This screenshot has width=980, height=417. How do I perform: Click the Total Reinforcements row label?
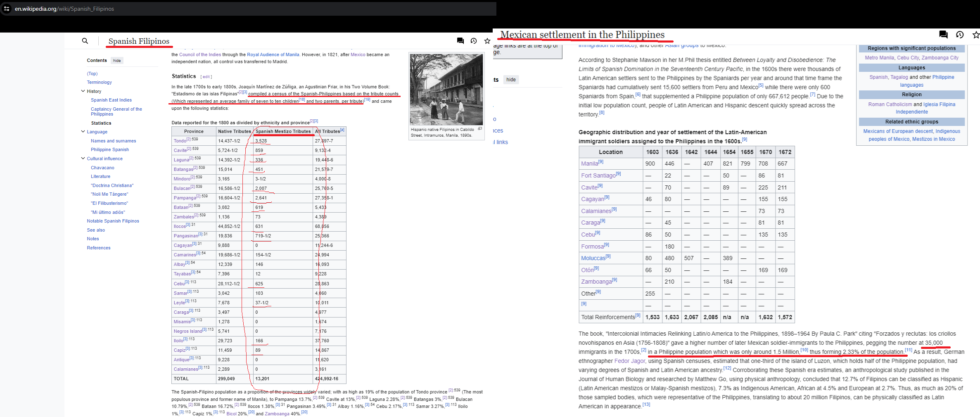pyautogui.click(x=608, y=317)
